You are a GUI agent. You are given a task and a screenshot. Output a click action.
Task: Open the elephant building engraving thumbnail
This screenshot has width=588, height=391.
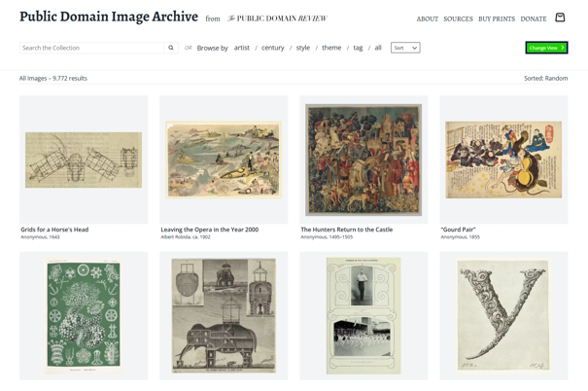[224, 315]
